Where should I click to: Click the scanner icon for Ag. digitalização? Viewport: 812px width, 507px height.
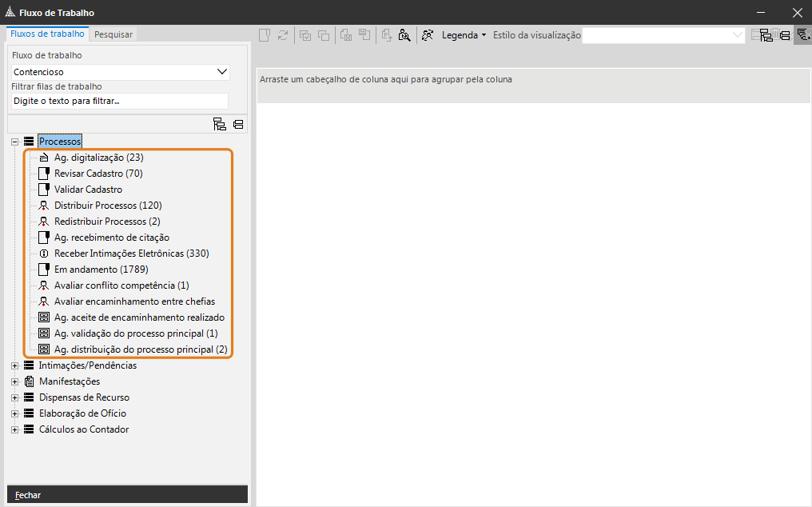point(45,158)
